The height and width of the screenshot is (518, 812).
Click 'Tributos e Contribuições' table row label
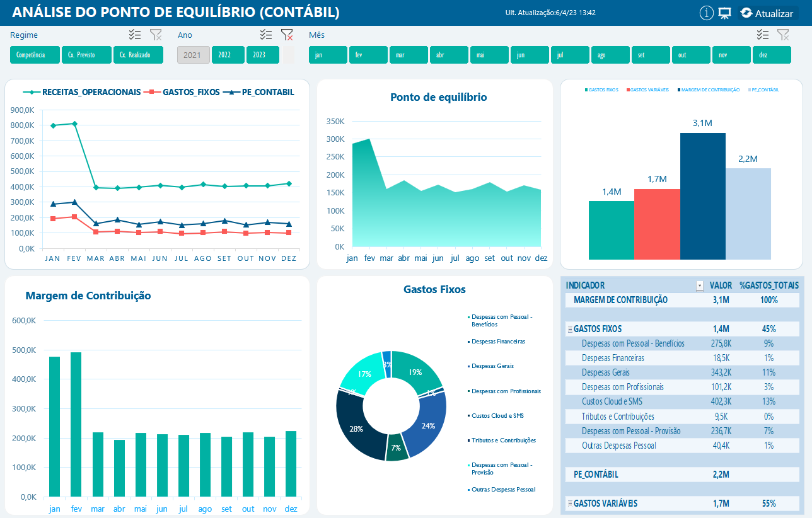618,417
